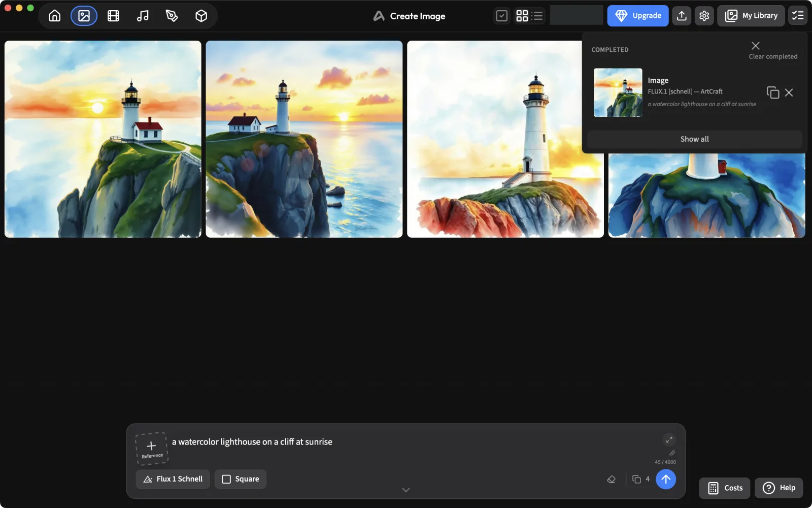Open second lighthouse image with ocean view
Image resolution: width=812 pixels, height=508 pixels.
coord(304,139)
